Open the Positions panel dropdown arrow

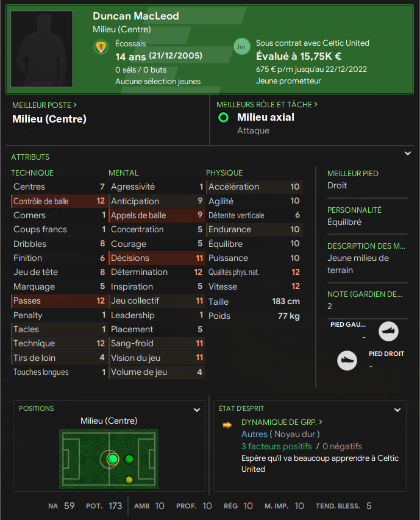[x=196, y=410]
